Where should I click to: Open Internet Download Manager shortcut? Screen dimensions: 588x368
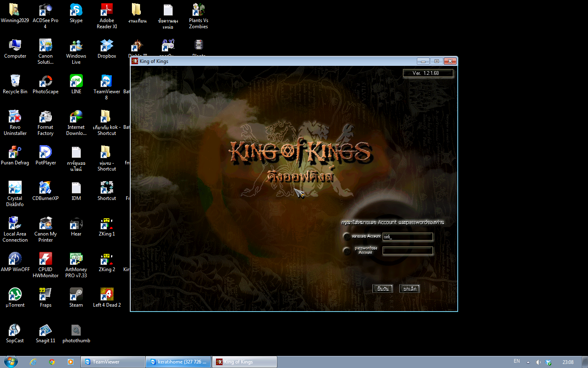point(76,123)
